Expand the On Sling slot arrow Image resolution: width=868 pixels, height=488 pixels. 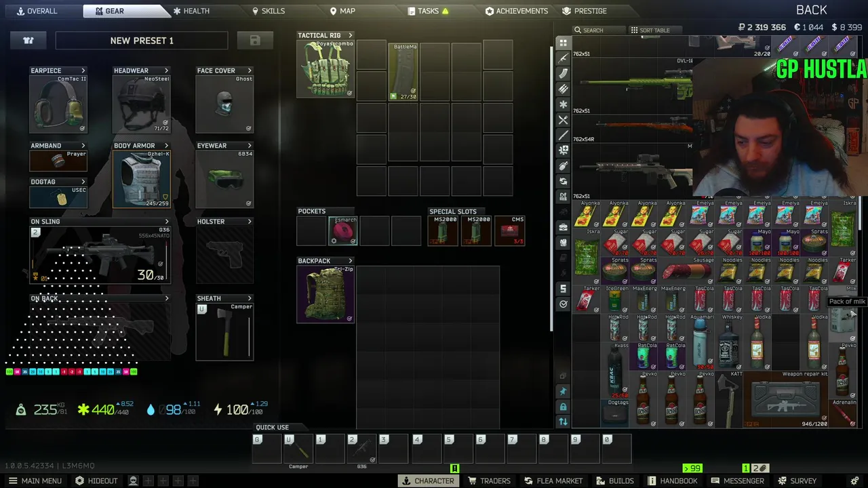click(x=167, y=222)
